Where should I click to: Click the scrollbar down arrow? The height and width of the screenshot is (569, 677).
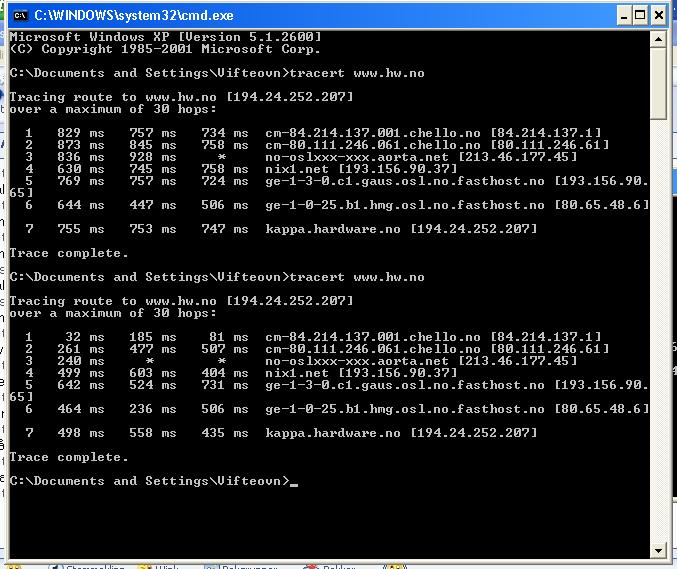coord(658,550)
